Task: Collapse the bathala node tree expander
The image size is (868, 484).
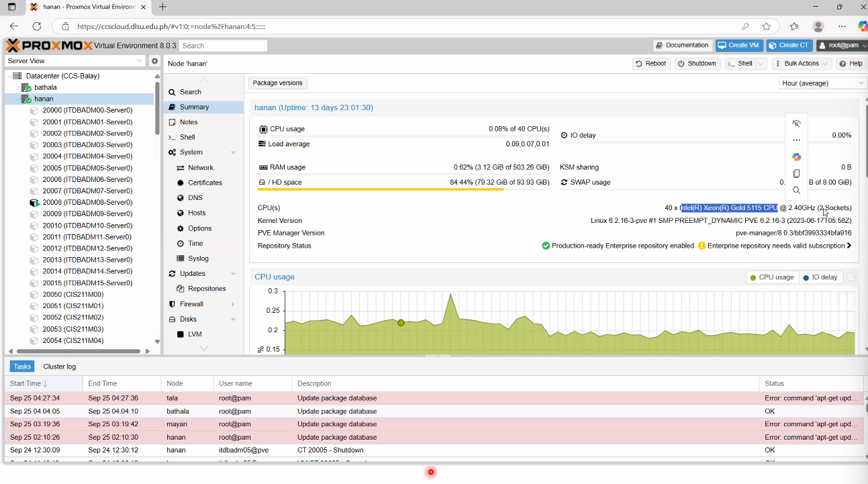Action: (x=18, y=87)
